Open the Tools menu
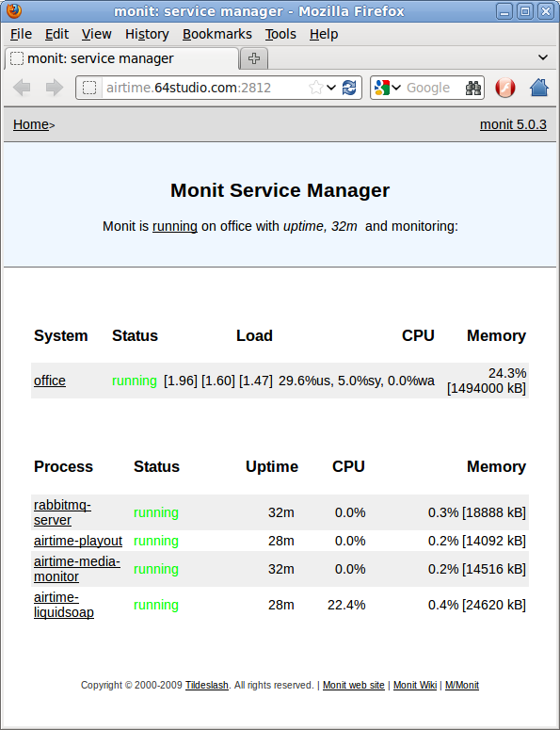The image size is (560, 730). pos(280,35)
